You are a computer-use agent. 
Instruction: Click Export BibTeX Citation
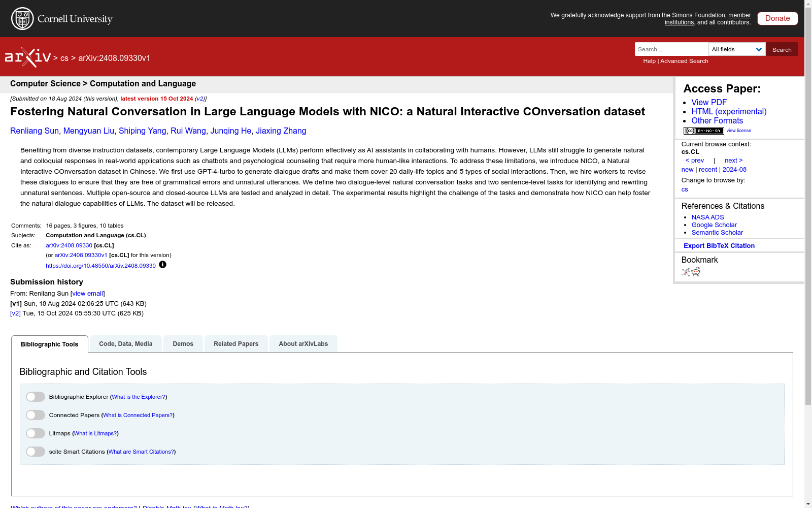pos(719,245)
